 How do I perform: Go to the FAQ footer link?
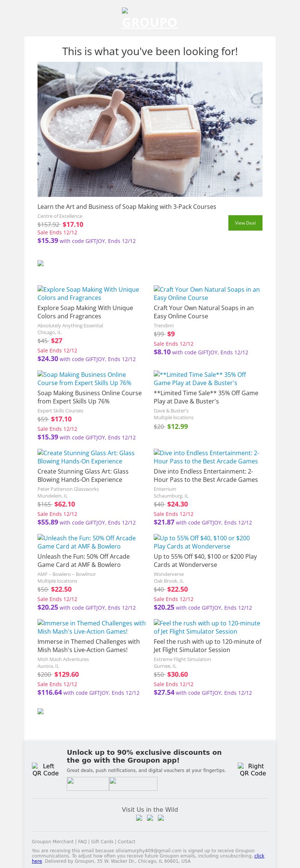pyautogui.click(x=82, y=842)
